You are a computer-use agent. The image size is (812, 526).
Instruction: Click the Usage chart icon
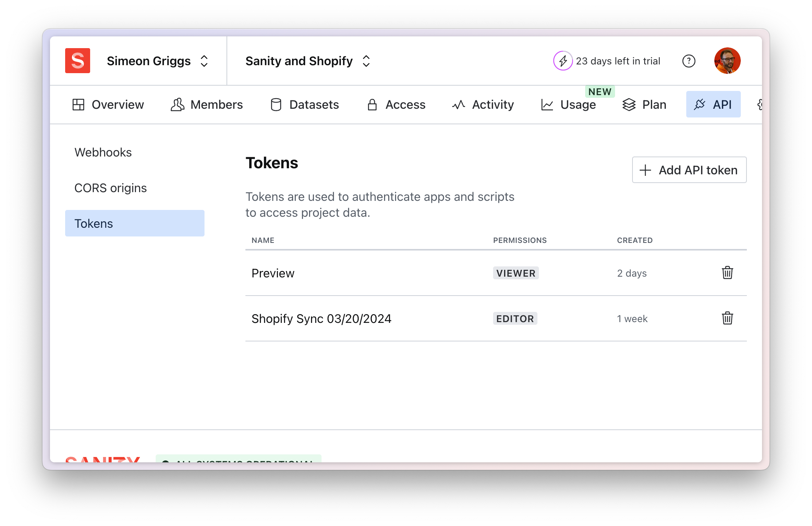pos(547,105)
